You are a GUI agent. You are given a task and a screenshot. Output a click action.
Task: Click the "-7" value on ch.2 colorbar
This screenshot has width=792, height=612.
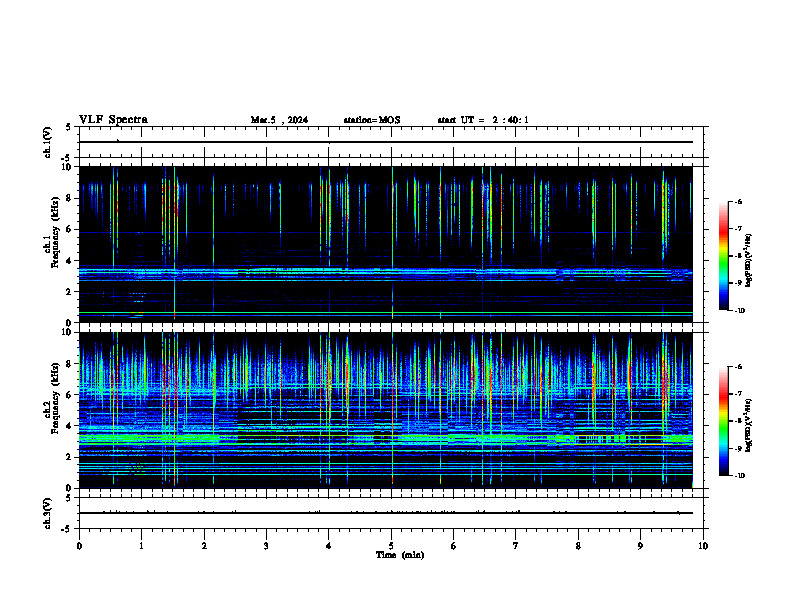pyautogui.click(x=738, y=394)
